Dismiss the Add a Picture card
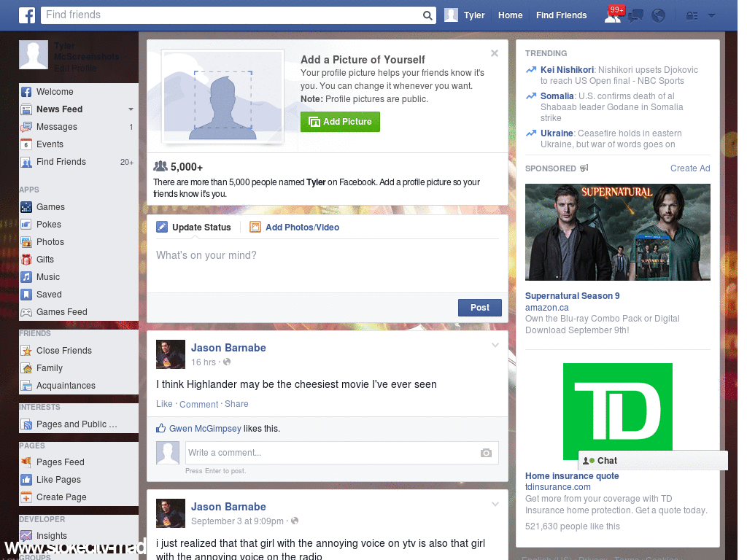 495,53
